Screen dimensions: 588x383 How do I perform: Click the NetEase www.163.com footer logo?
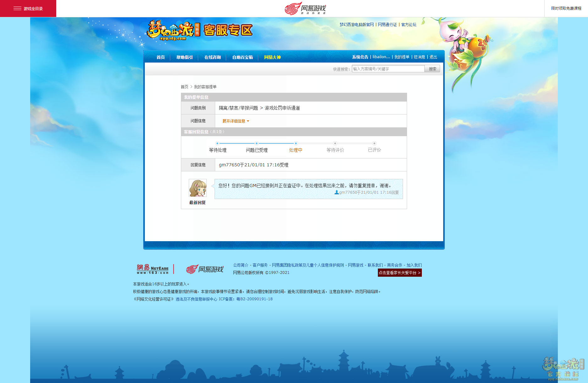tap(153, 269)
